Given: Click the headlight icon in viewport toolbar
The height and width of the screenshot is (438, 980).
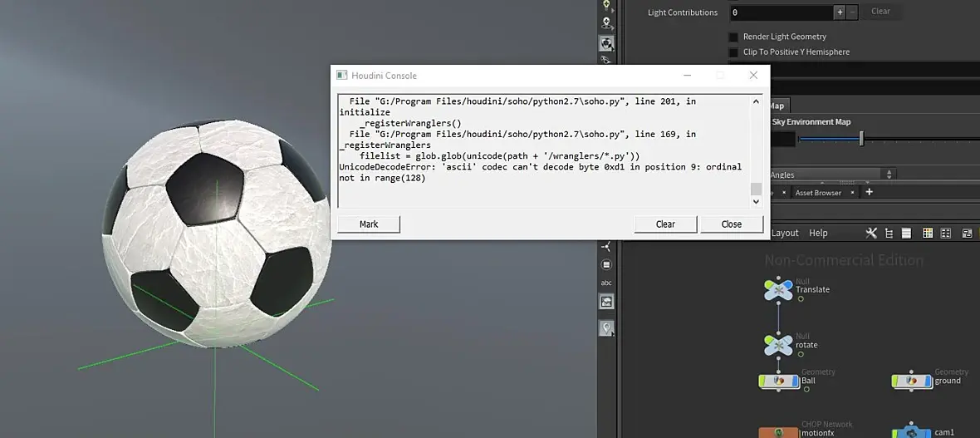Looking at the screenshot, I should 605,5.
